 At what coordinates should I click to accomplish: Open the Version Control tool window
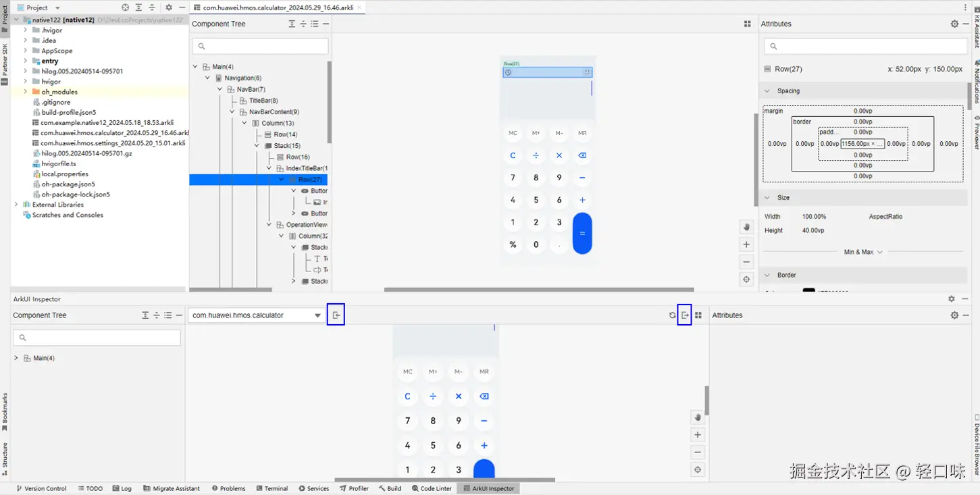coord(41,488)
